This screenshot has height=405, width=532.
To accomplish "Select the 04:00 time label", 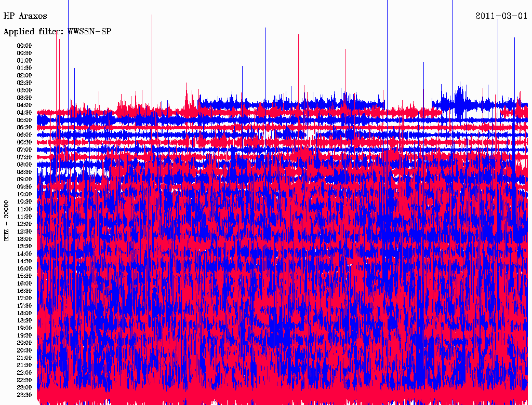I will (x=24, y=105).
